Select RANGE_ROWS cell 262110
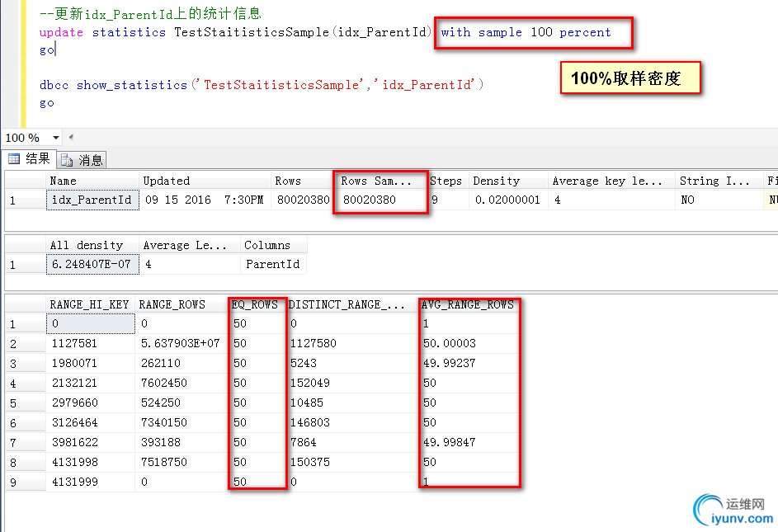Screen dimensions: 778x532 coord(182,363)
